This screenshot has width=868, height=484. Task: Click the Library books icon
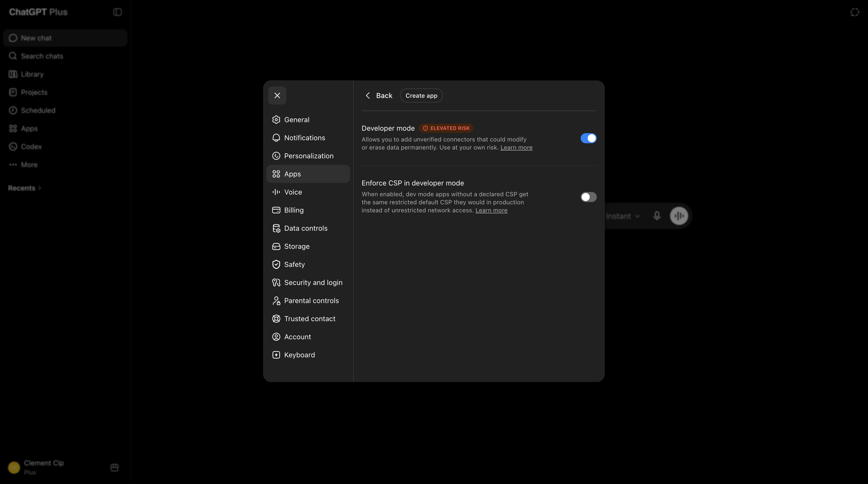[x=13, y=74]
